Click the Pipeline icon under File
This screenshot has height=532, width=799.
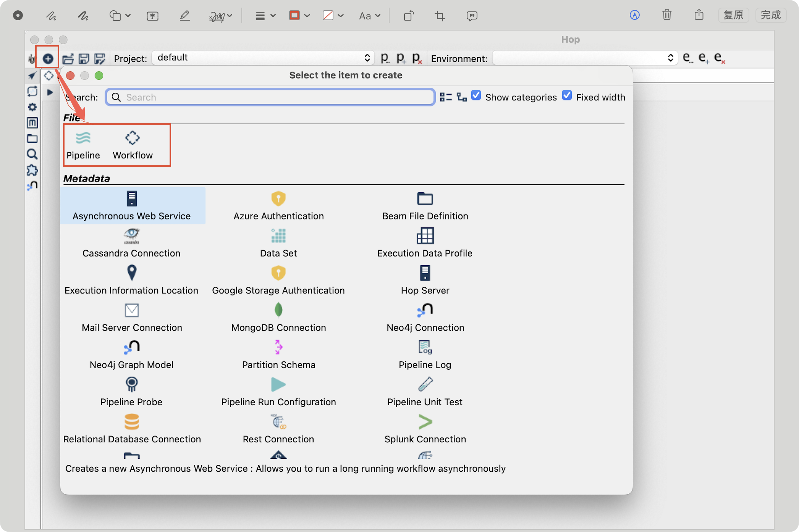pos(83,138)
